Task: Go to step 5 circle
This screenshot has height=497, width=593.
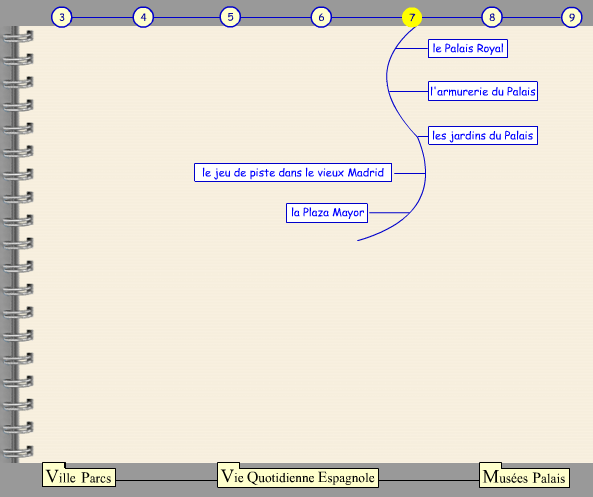Action: (230, 17)
